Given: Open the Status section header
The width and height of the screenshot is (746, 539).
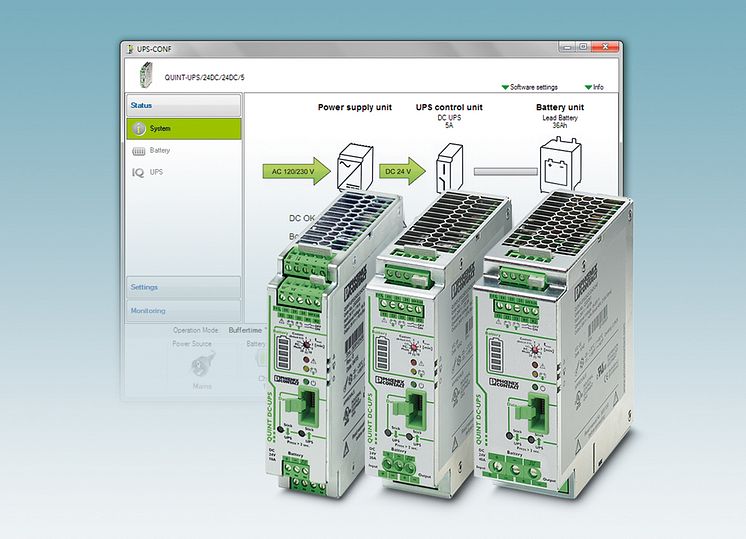Looking at the screenshot, I should click(184, 105).
